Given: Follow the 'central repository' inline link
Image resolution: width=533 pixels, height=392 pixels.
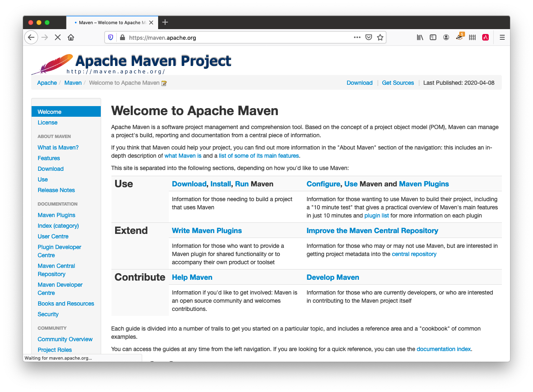Looking at the screenshot, I should coord(414,254).
